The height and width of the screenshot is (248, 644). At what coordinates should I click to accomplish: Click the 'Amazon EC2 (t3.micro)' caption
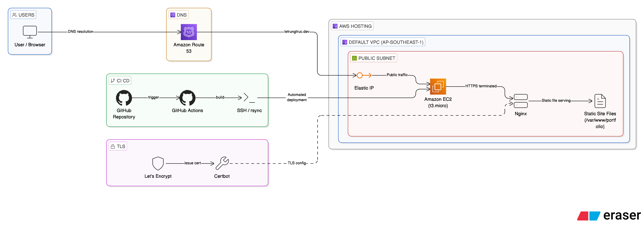(x=438, y=103)
